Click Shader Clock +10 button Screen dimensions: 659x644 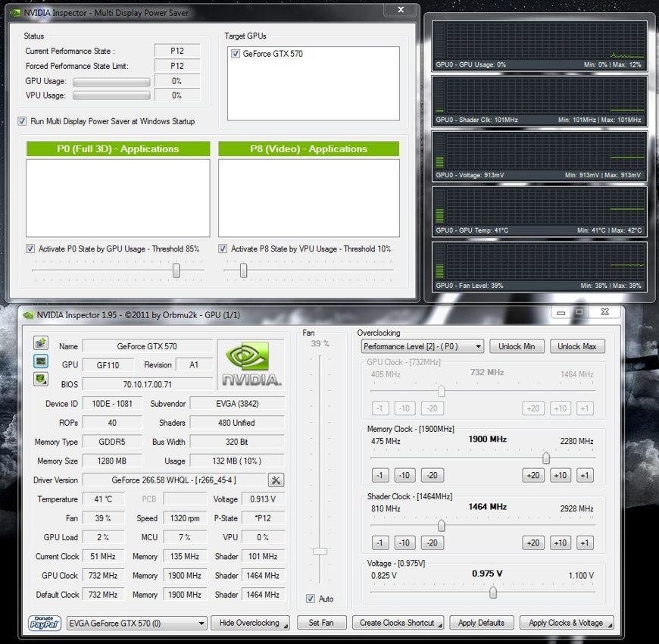pos(560,542)
